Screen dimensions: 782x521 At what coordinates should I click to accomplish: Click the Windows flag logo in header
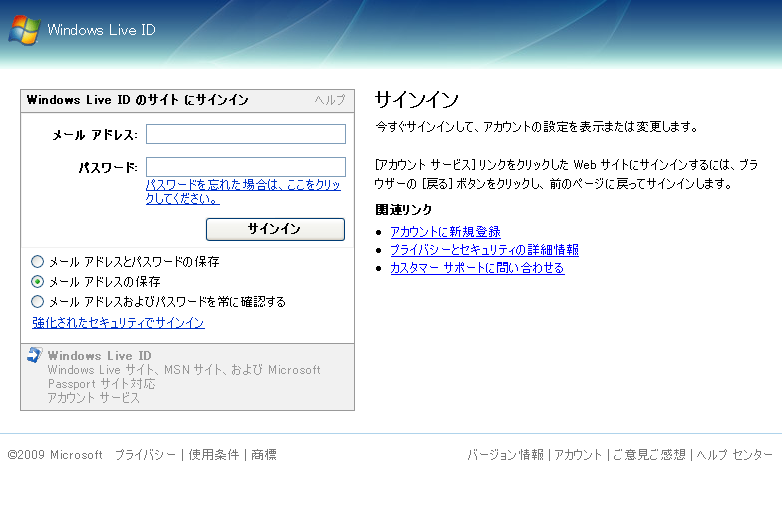(x=24, y=30)
